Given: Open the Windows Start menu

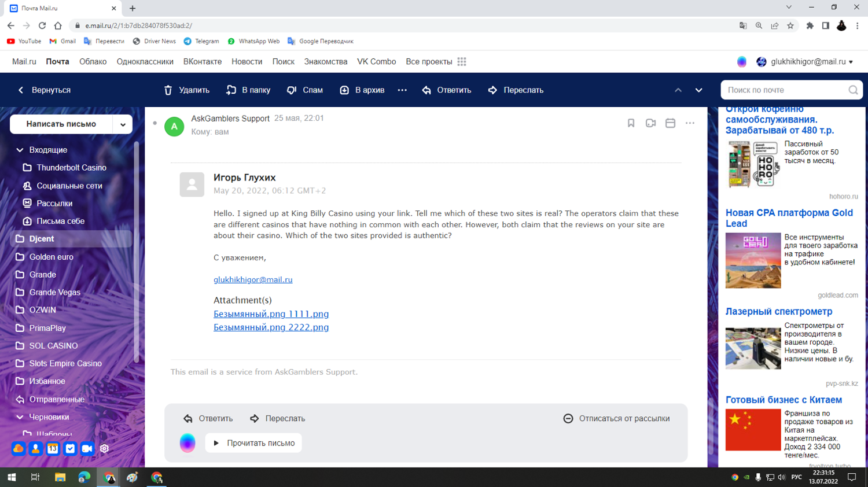Looking at the screenshot, I should pyautogui.click(x=12, y=477).
